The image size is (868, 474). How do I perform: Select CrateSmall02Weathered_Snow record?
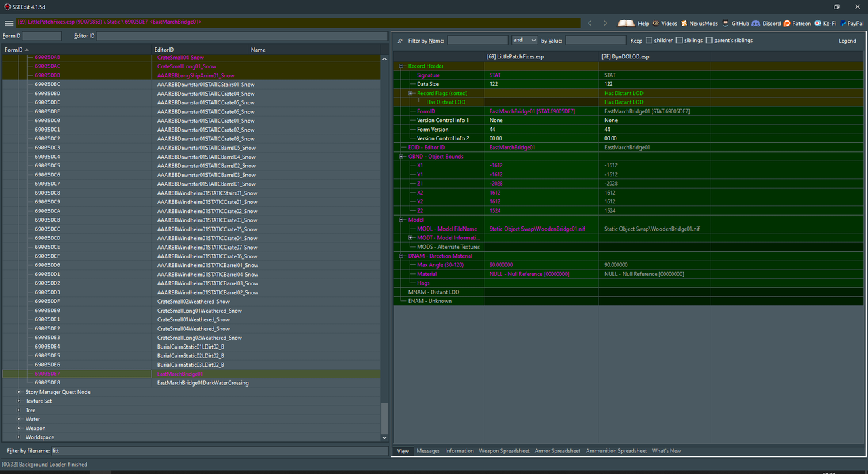pos(193,302)
